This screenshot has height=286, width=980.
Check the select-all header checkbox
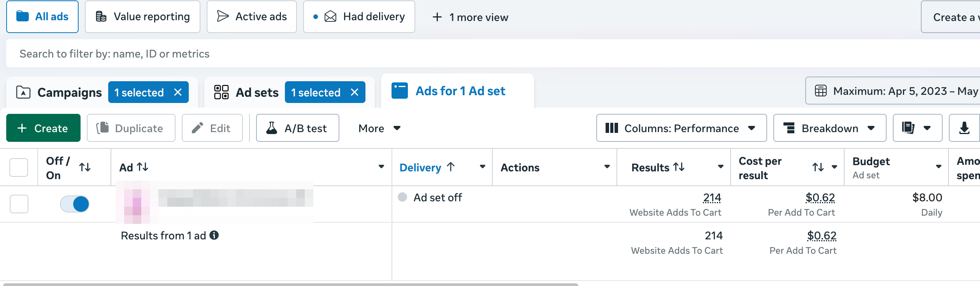tap(19, 167)
